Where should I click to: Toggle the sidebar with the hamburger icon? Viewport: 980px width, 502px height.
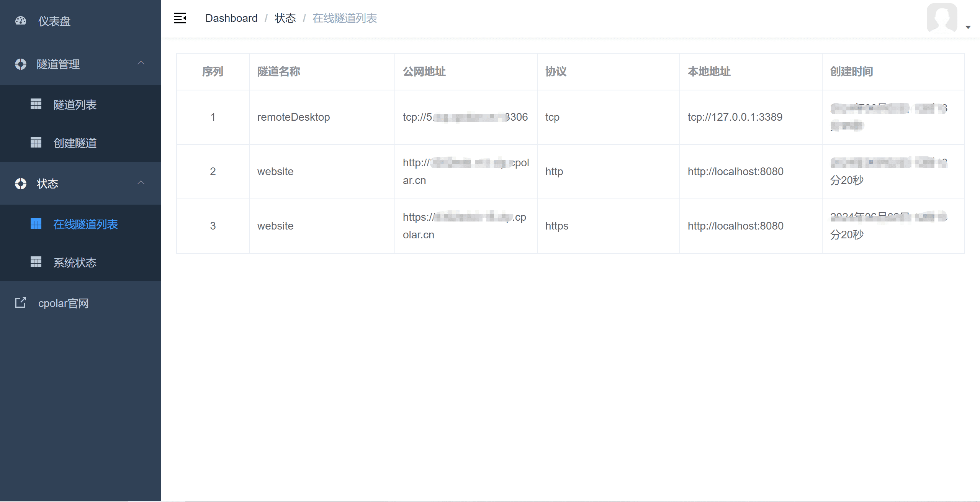click(180, 18)
